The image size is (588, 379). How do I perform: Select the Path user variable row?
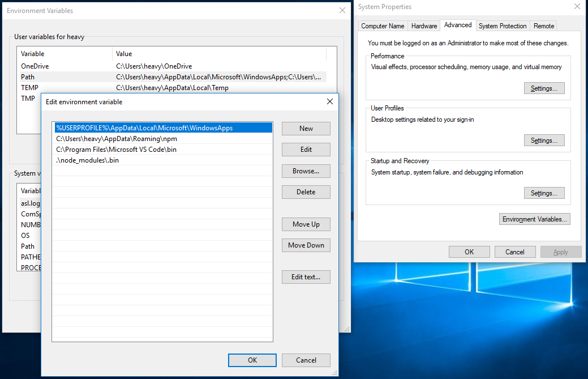173,77
